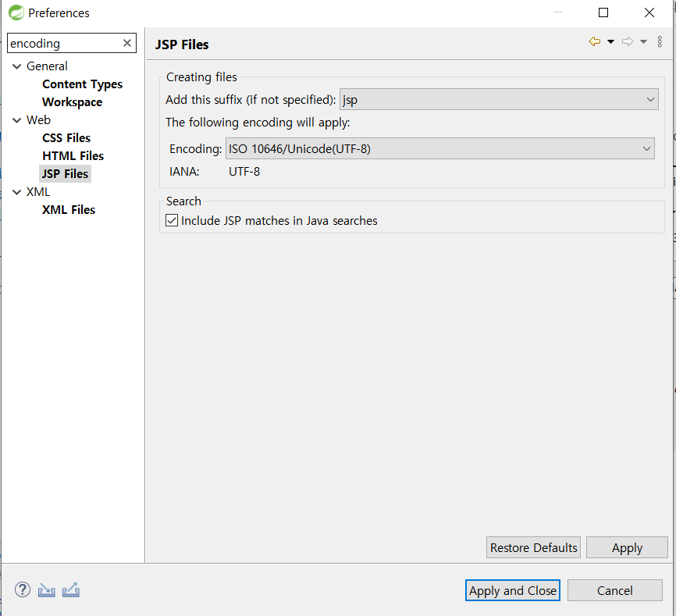Collapse the General tree node
Screen dimensions: 676x616
[17, 66]
